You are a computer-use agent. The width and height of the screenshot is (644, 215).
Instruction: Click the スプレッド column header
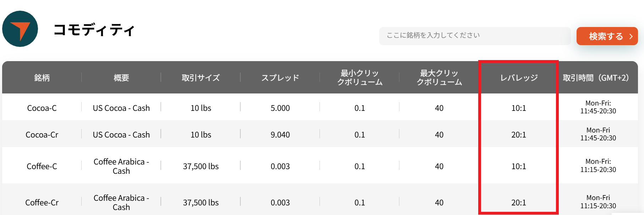(x=280, y=77)
